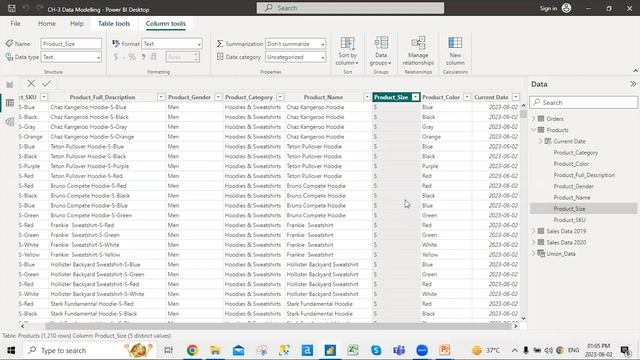Open Manage relationships

pyautogui.click(x=418, y=51)
